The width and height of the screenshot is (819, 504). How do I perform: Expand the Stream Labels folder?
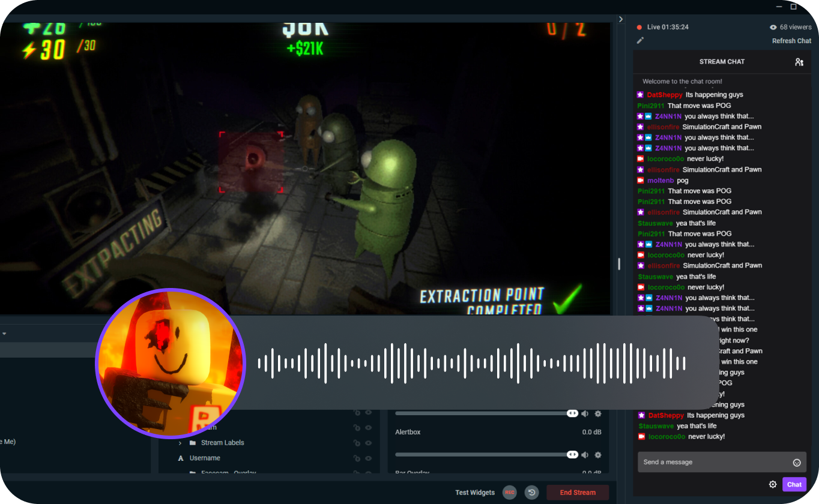click(x=180, y=443)
